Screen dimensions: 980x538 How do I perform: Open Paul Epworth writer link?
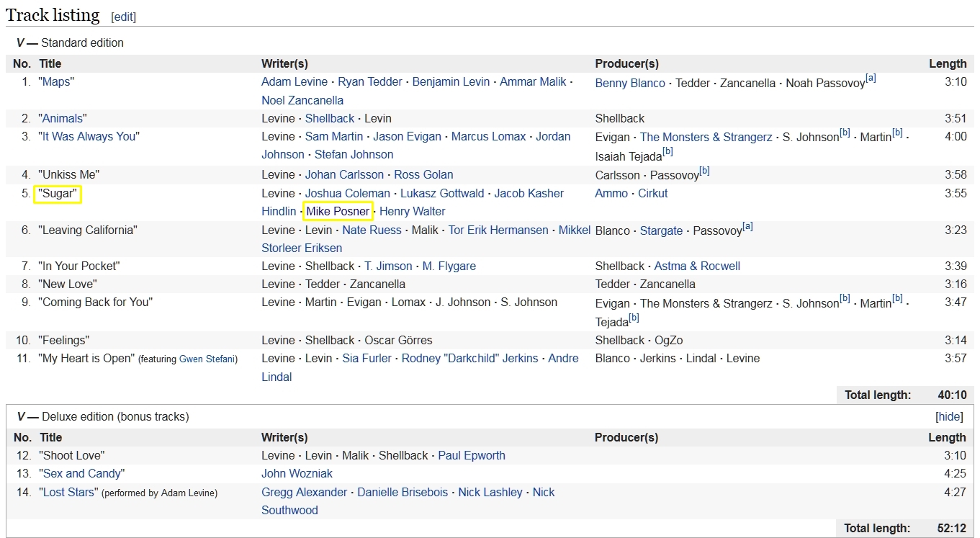(472, 456)
